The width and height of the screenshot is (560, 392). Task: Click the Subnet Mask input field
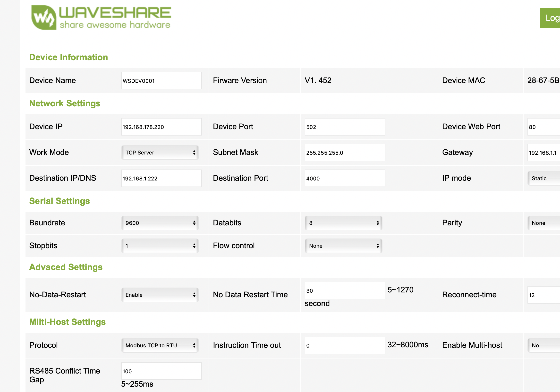(x=345, y=153)
